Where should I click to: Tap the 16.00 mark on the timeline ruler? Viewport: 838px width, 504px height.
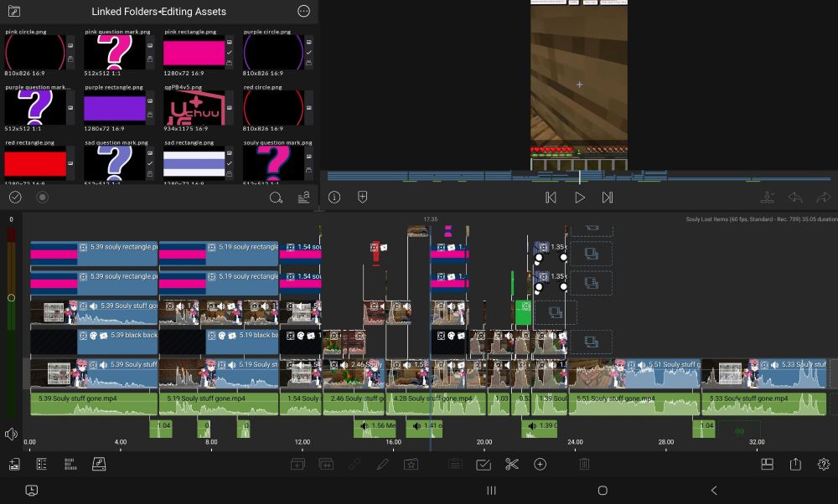[393, 442]
